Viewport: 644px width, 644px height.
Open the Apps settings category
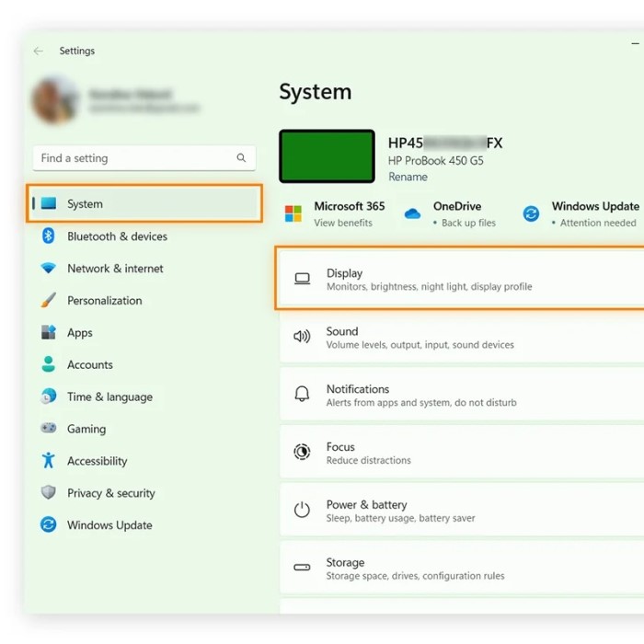coord(80,333)
